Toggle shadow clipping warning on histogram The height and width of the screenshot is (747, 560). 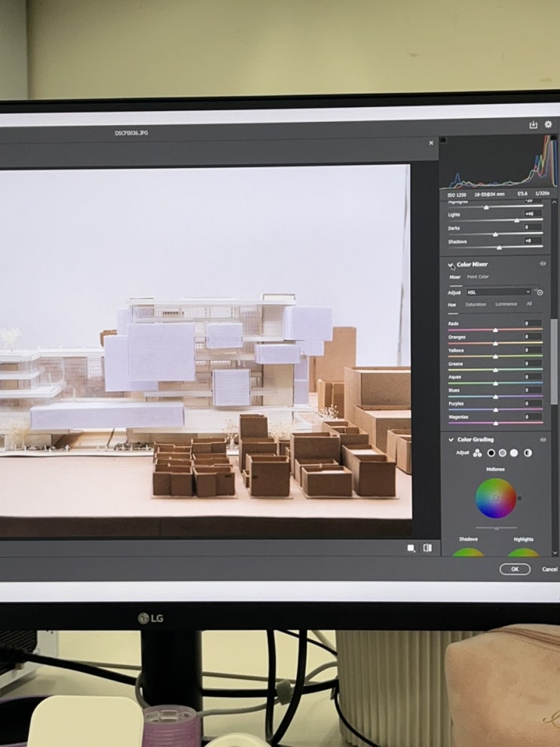click(x=443, y=139)
